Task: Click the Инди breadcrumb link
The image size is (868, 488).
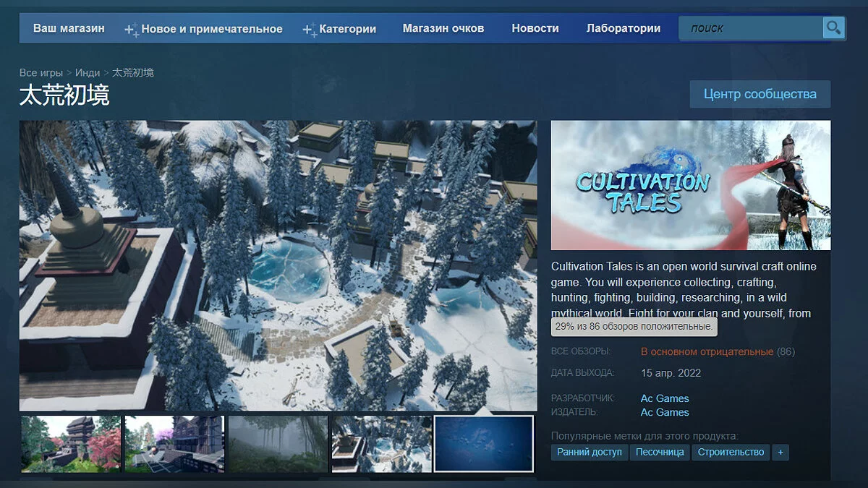Action: pyautogui.click(x=88, y=72)
